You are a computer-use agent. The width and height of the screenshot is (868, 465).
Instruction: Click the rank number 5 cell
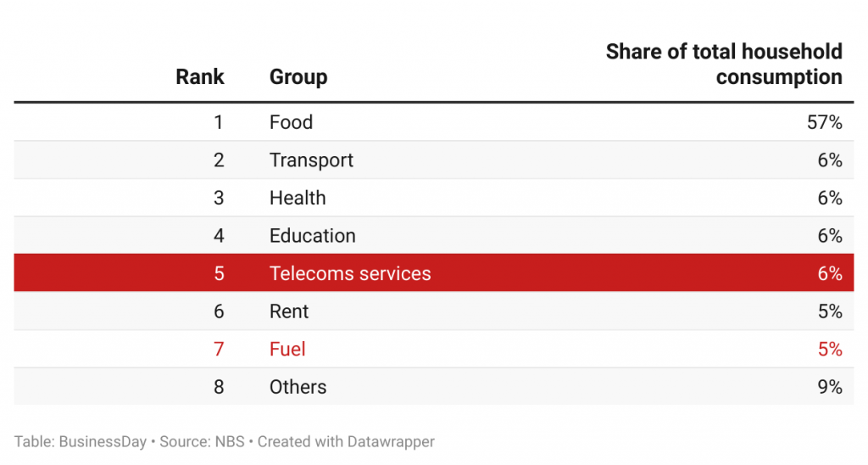click(219, 273)
